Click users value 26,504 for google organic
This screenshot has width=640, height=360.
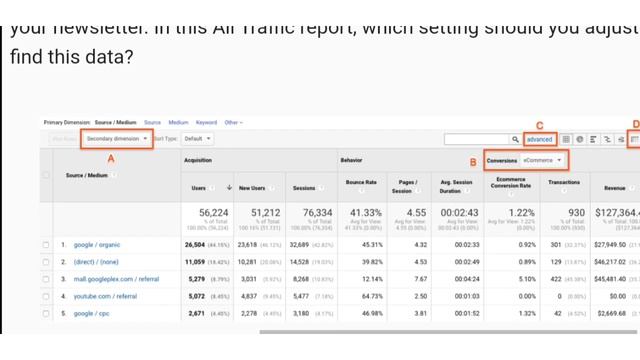coord(195,245)
